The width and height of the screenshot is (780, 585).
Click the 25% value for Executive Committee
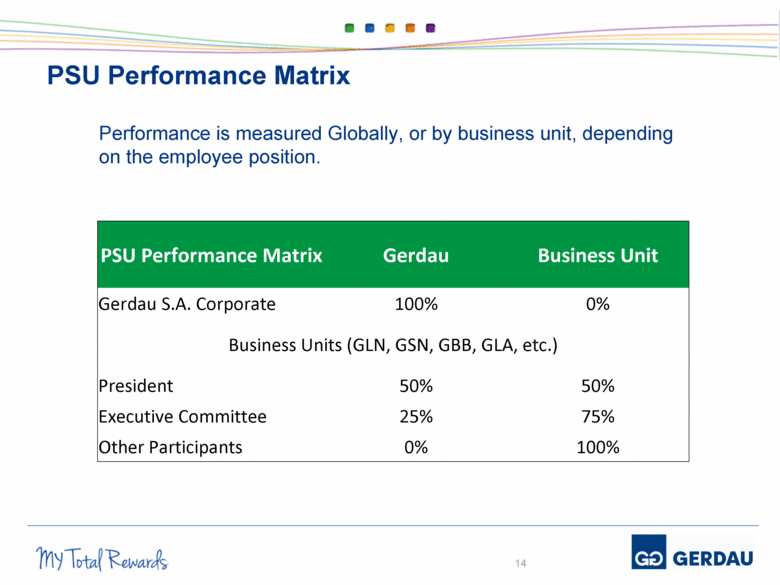click(416, 417)
